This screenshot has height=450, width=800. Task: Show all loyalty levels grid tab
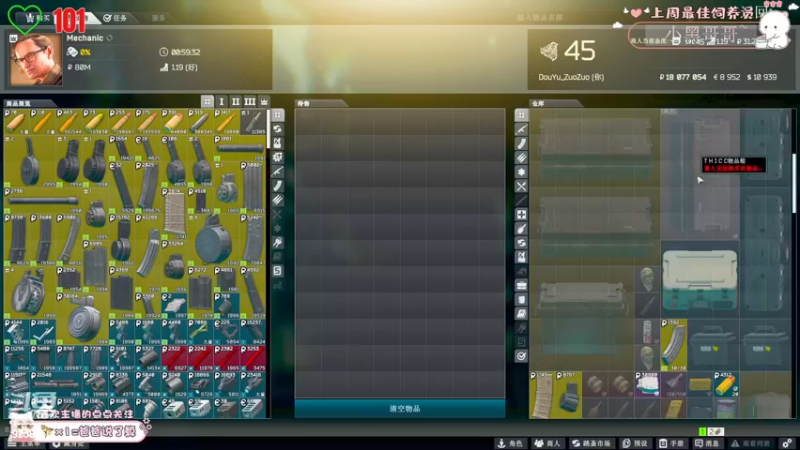pyautogui.click(x=207, y=102)
